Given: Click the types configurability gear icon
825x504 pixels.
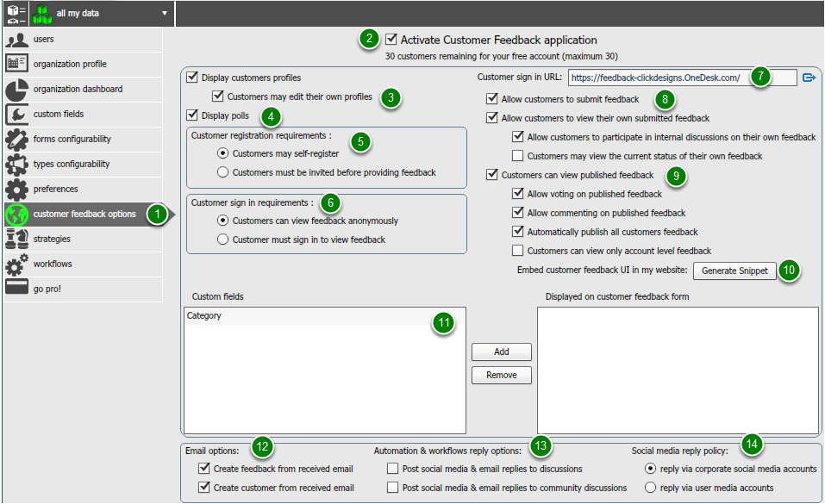Looking at the screenshot, I should coord(16,164).
